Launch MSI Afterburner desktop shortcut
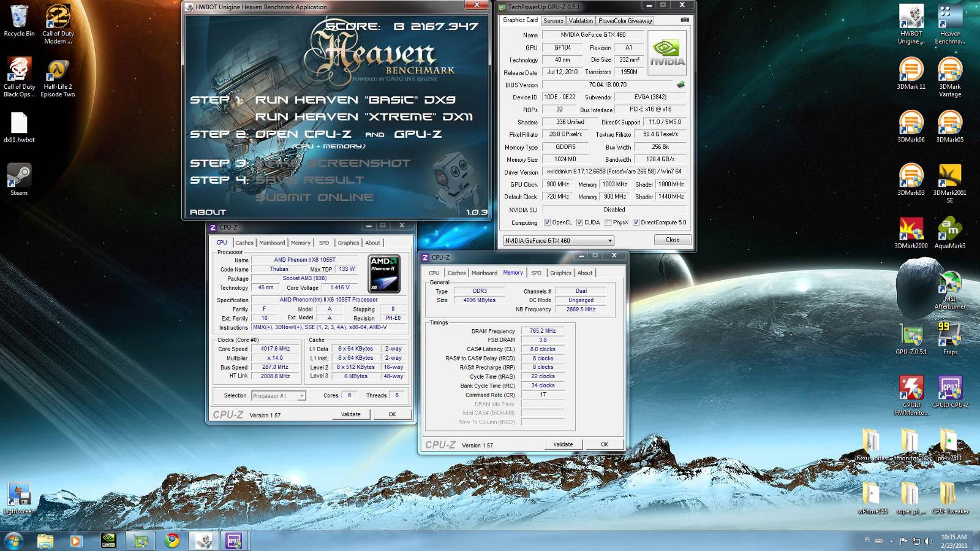 [949, 290]
